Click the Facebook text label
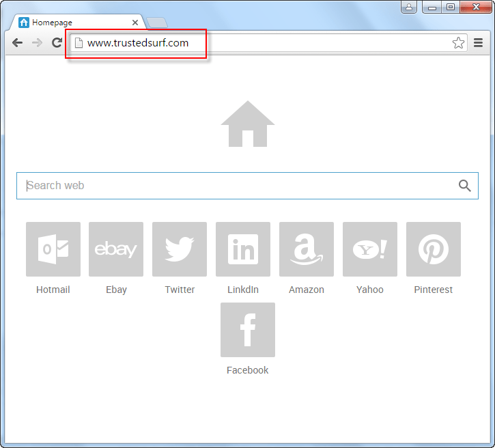Viewport: 495px width, 448px height. (x=247, y=370)
